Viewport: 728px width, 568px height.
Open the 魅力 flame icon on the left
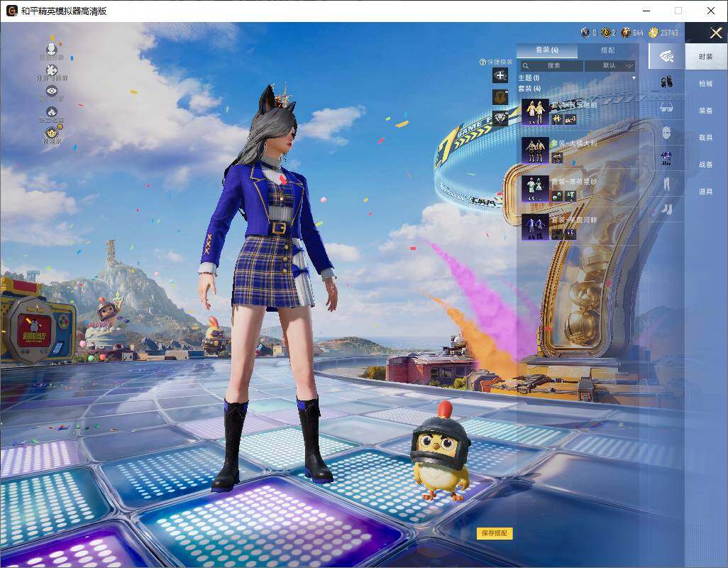(52, 112)
